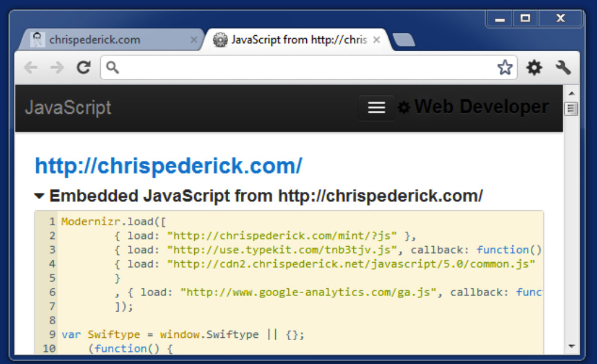Open a new tab

[x=405, y=41]
